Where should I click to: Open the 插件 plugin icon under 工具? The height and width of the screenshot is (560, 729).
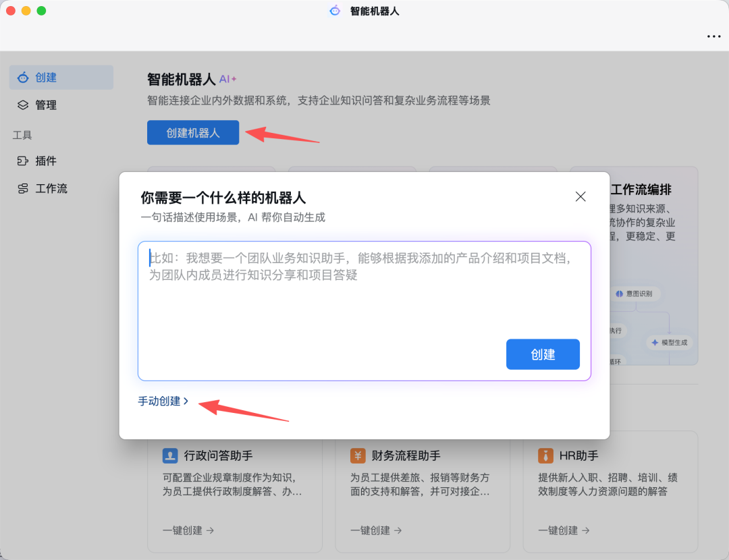tap(21, 161)
